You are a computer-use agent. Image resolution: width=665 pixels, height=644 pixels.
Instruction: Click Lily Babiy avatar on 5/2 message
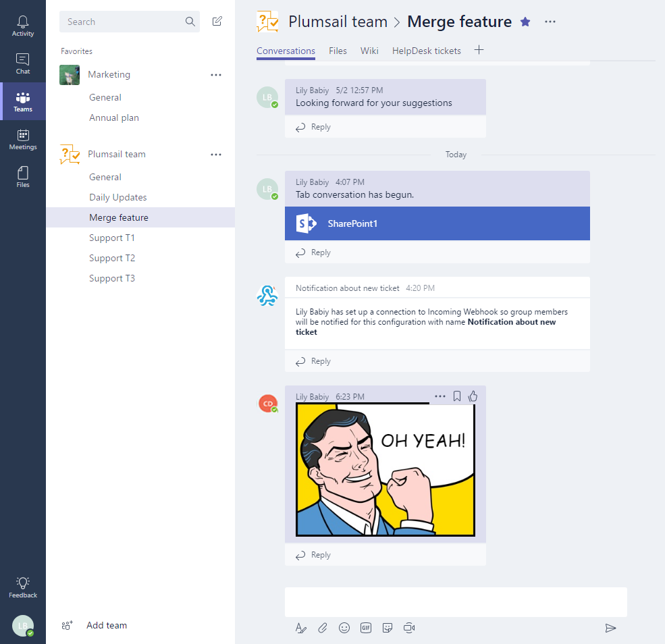coord(267,97)
